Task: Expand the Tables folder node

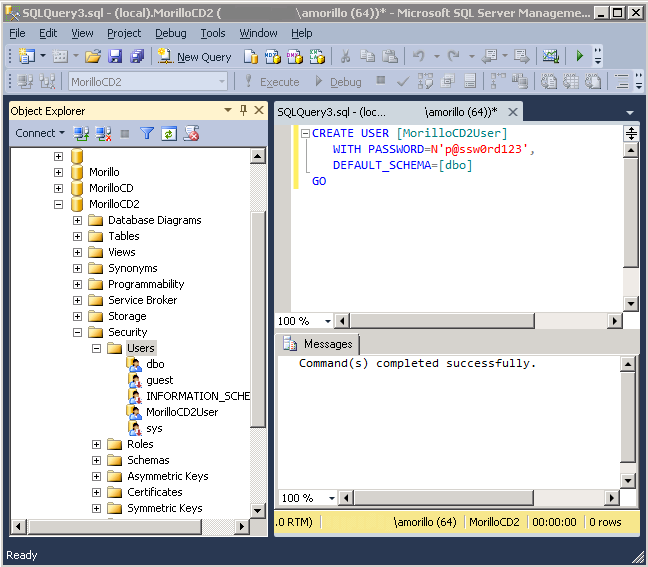Action: point(78,236)
